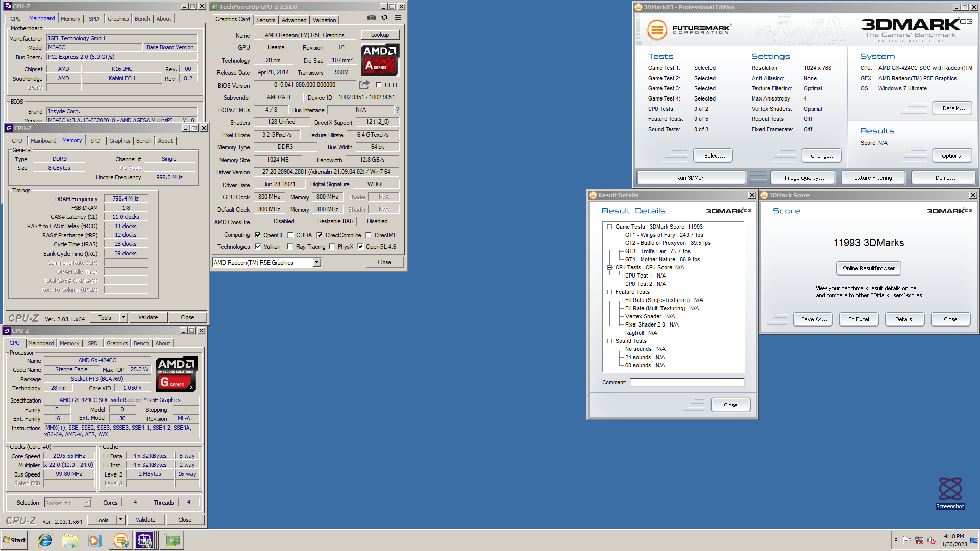Open Texture Filtering settings in 3DMark03
The width and height of the screenshot is (980, 551).
tap(874, 178)
